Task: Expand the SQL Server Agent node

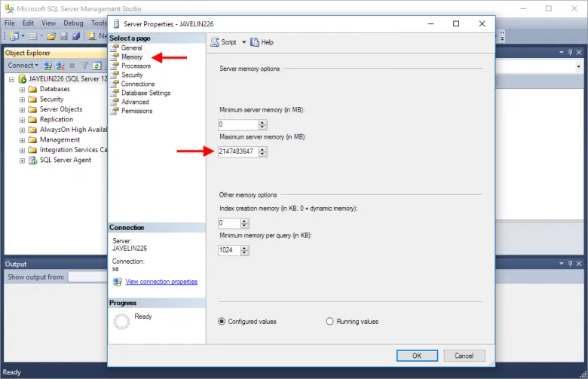Action: point(22,160)
